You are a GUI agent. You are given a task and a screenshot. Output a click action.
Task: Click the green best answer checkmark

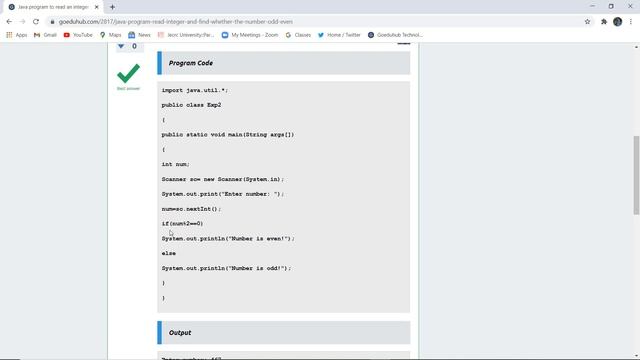[128, 73]
